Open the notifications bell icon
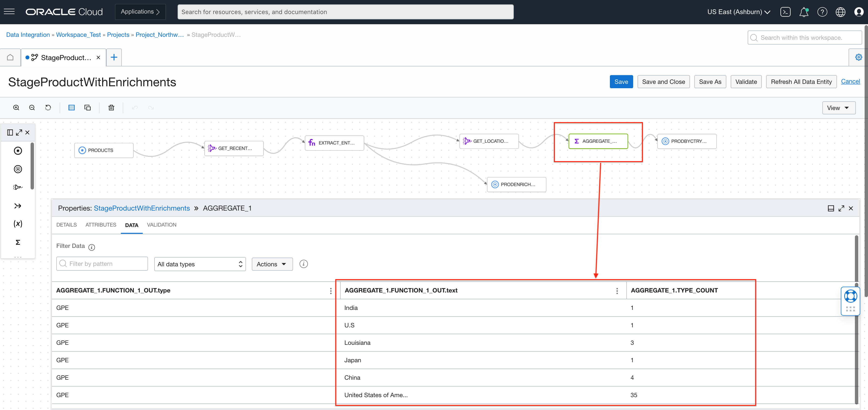This screenshot has width=868, height=410. pyautogui.click(x=804, y=12)
